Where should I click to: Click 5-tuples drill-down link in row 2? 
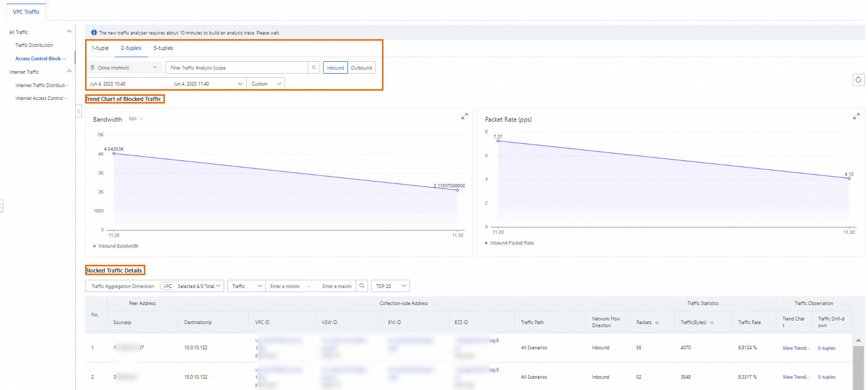click(826, 377)
